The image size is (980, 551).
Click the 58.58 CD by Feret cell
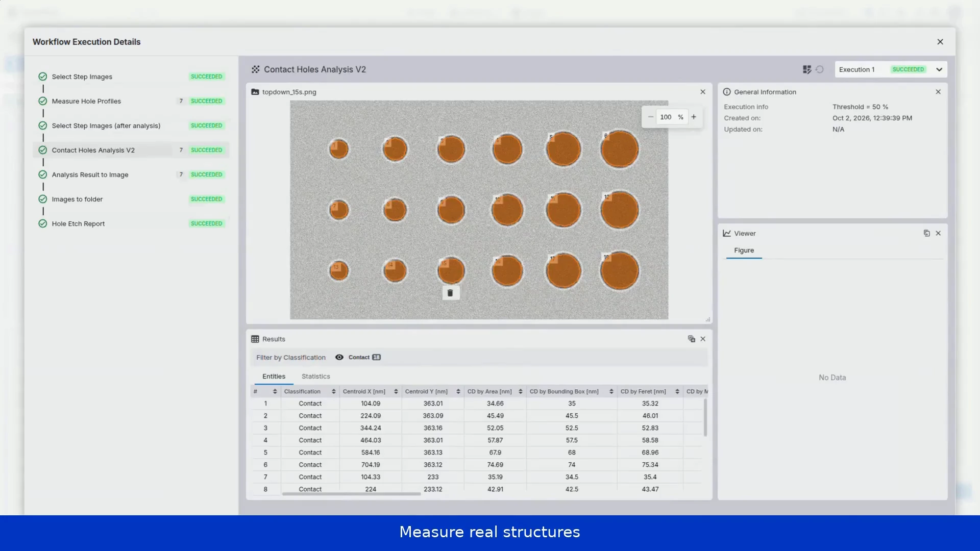tap(650, 440)
